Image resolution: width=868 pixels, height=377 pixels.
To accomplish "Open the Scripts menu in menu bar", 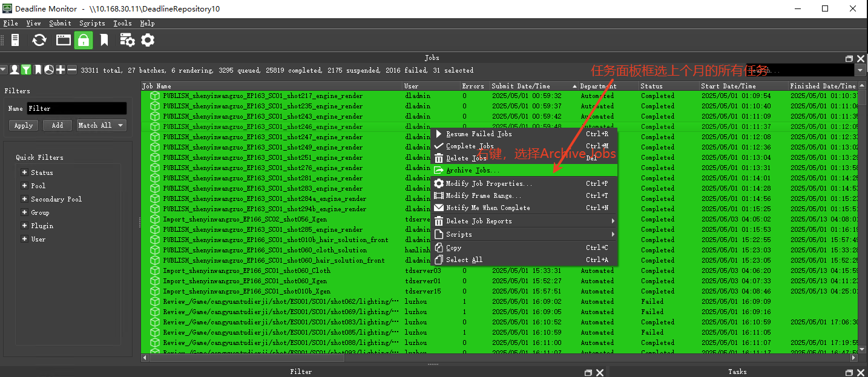I will (92, 24).
